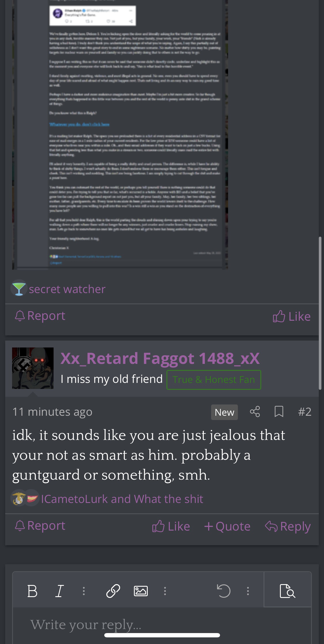Report the second post
This screenshot has width=324, height=644.
pyautogui.click(x=40, y=526)
